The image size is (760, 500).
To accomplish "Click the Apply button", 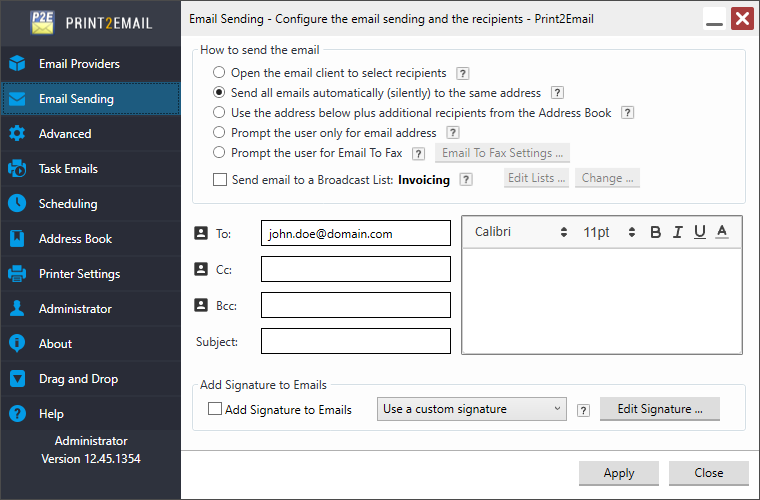I will [x=619, y=473].
